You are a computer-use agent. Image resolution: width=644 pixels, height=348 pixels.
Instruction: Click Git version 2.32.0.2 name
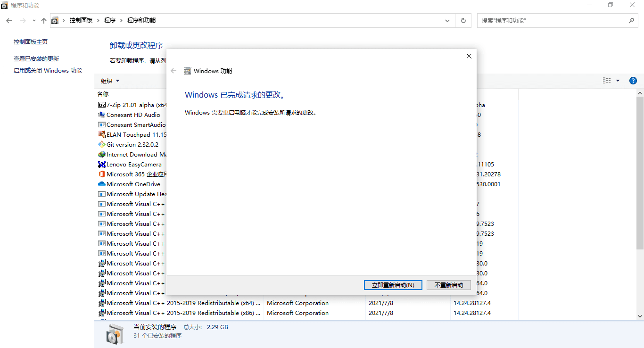[132, 144]
